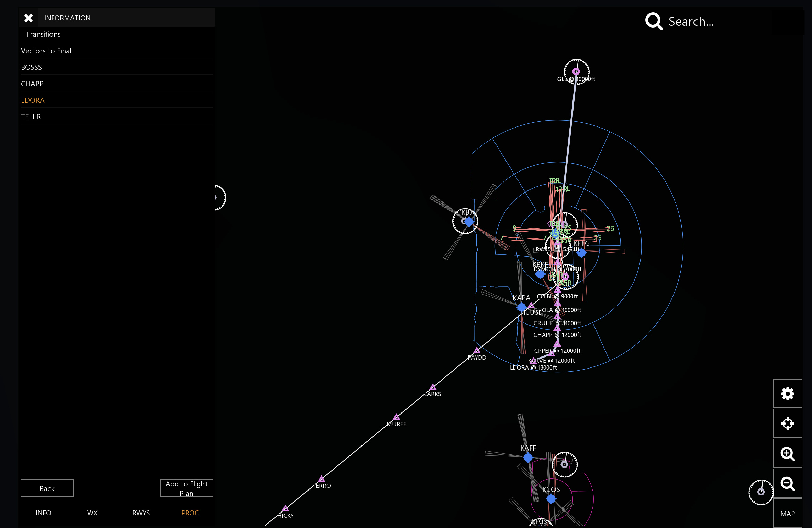
Task: Zoom out on the map
Action: [788, 483]
